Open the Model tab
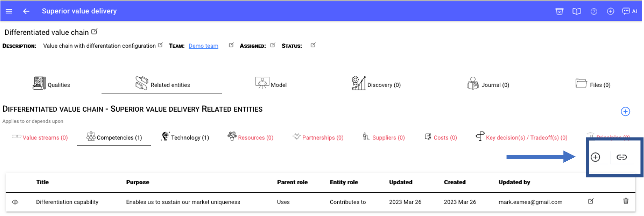 pyautogui.click(x=271, y=84)
